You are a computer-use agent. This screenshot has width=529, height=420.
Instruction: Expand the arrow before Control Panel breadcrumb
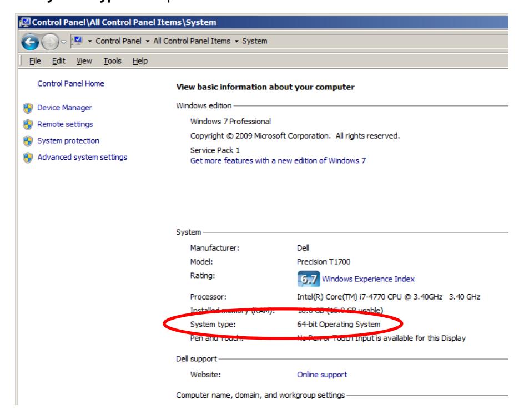[90, 41]
